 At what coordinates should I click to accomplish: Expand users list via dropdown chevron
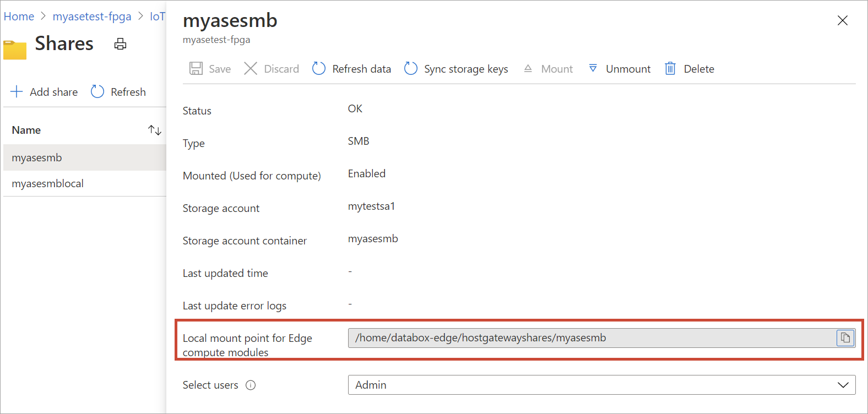843,385
